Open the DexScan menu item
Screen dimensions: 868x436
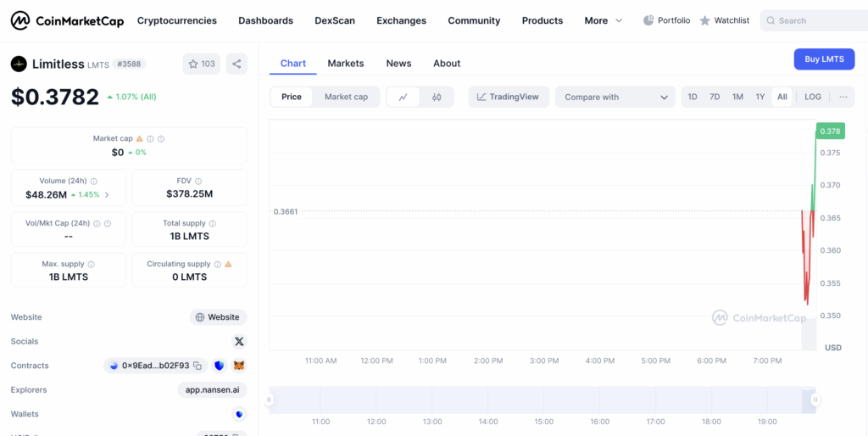tap(335, 20)
